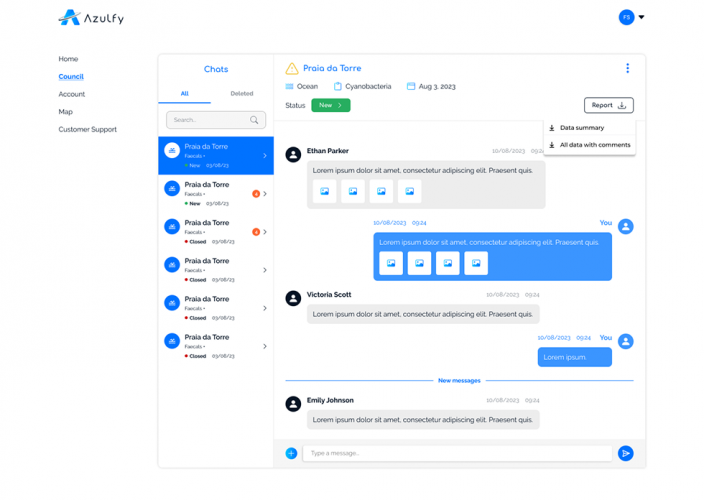Navigate to Map

[x=65, y=112]
